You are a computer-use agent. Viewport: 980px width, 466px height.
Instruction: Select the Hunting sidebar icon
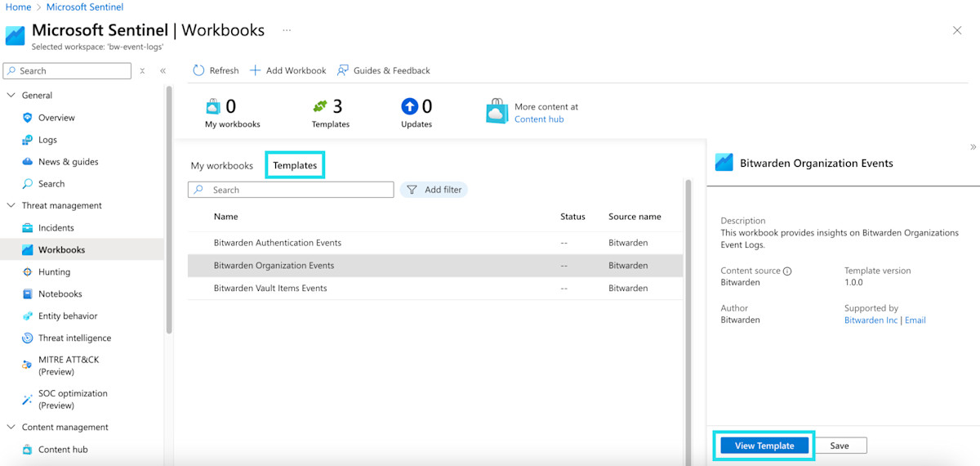tap(28, 272)
